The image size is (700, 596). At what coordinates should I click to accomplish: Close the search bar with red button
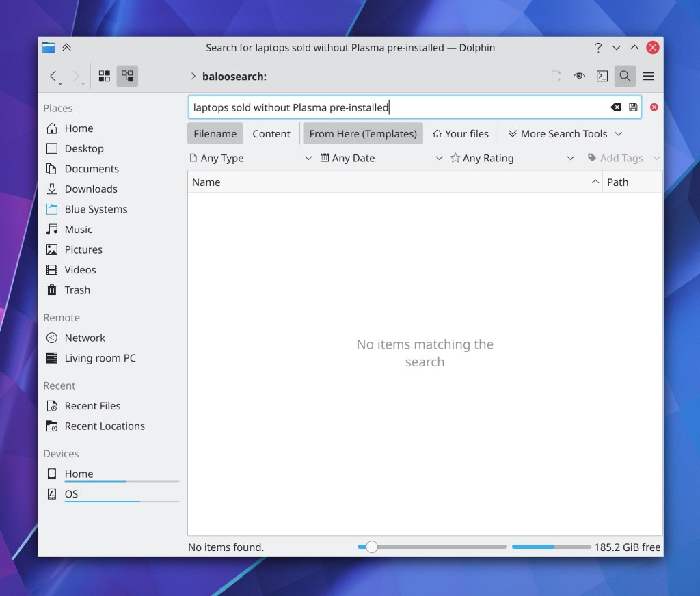pos(654,107)
